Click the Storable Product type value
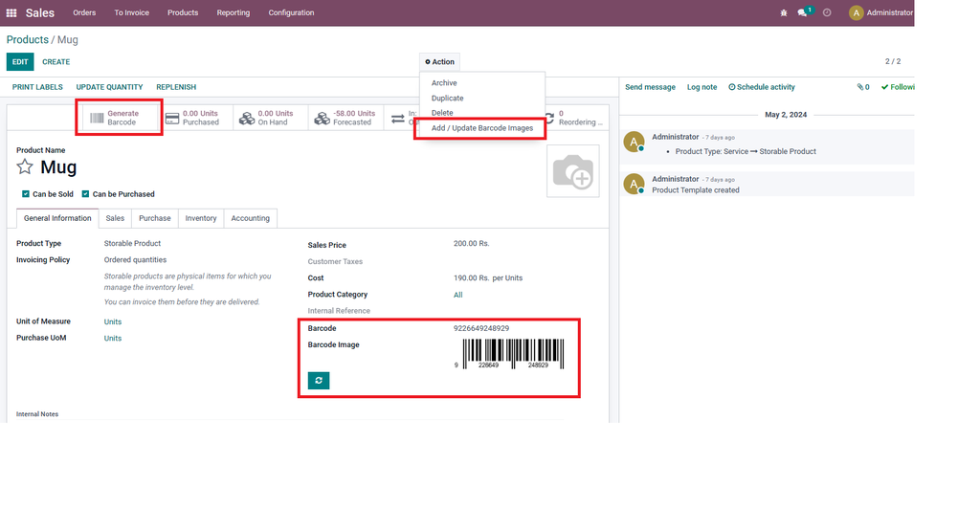This screenshot has width=980, height=530. [132, 243]
